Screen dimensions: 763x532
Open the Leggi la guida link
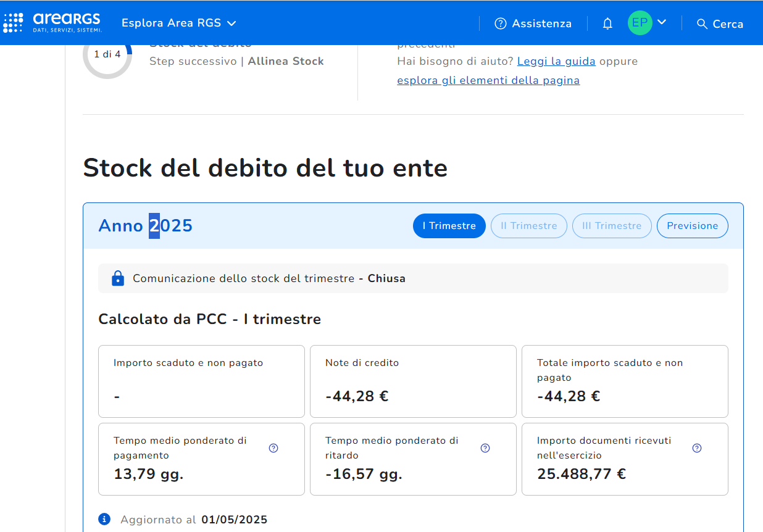coord(556,61)
